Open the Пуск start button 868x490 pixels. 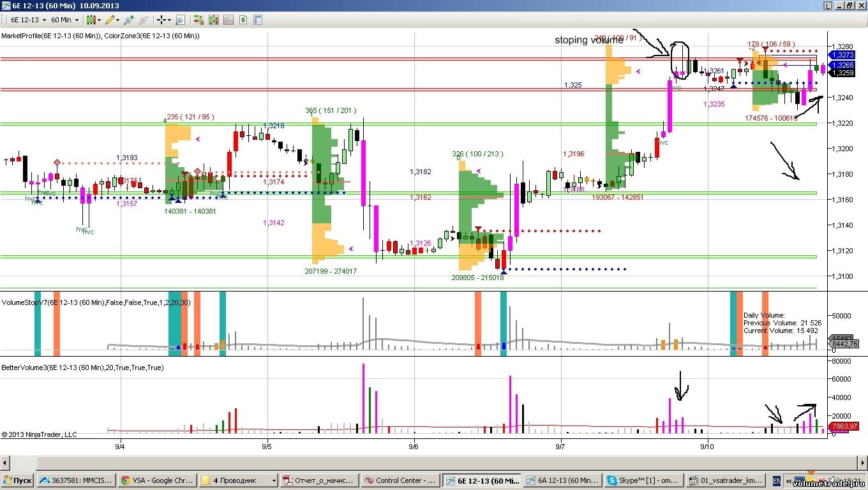pyautogui.click(x=17, y=480)
